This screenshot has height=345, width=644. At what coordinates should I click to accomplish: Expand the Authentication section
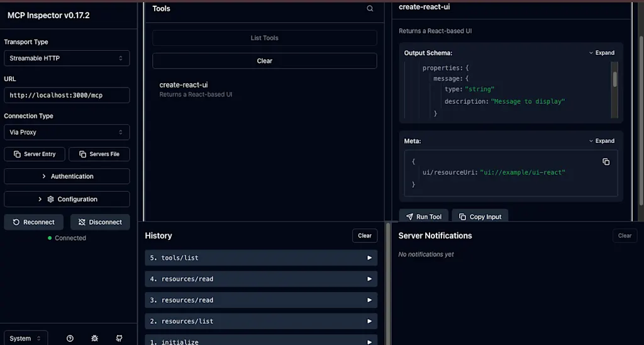[67, 176]
